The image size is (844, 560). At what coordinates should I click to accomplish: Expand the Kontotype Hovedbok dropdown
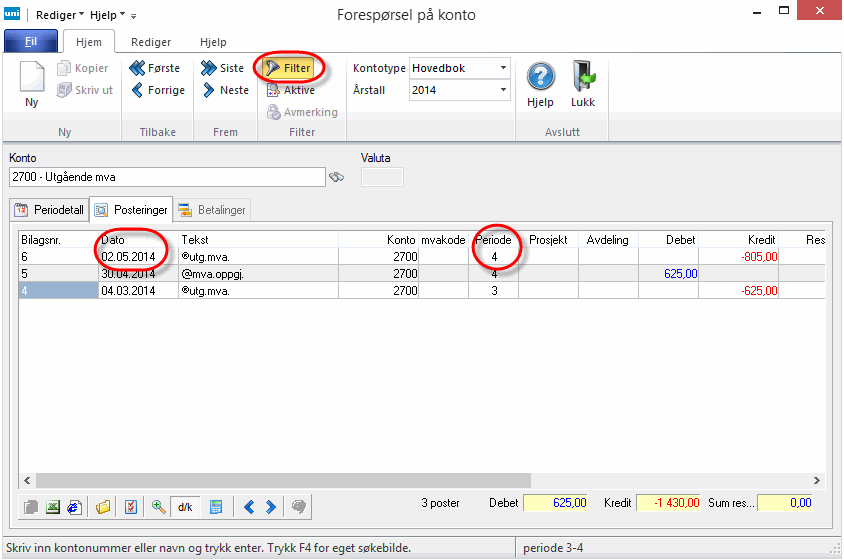[503, 68]
